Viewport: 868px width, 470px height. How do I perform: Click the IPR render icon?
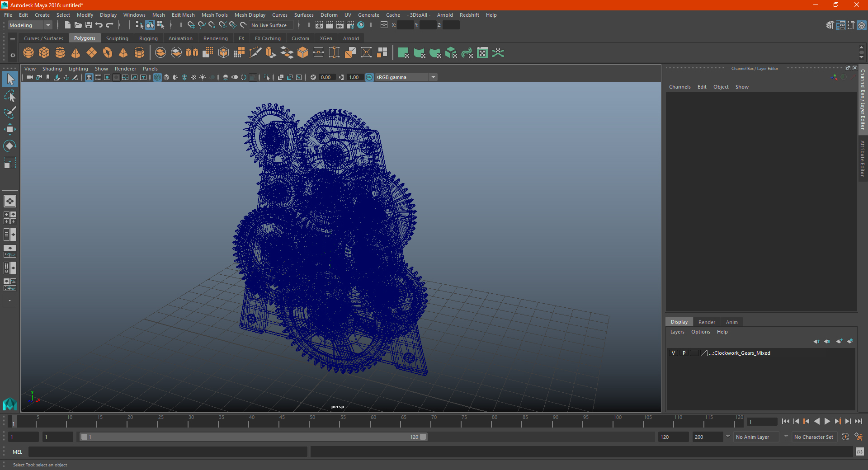(x=340, y=25)
